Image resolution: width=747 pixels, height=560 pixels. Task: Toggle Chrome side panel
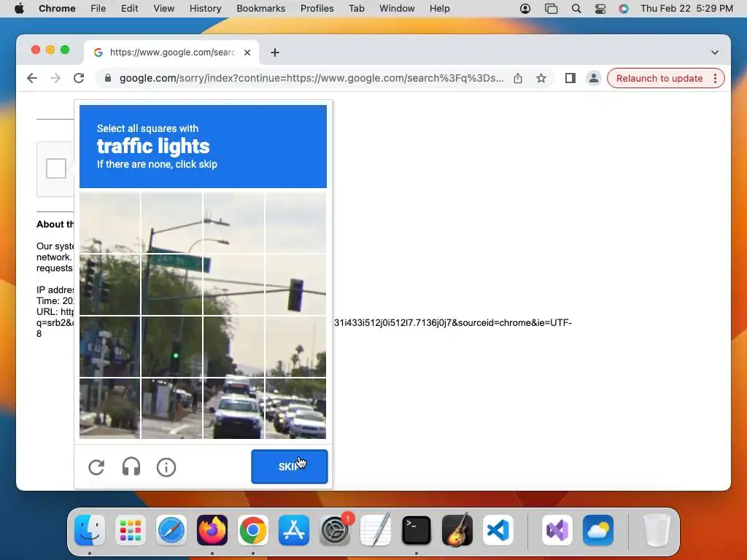click(570, 78)
